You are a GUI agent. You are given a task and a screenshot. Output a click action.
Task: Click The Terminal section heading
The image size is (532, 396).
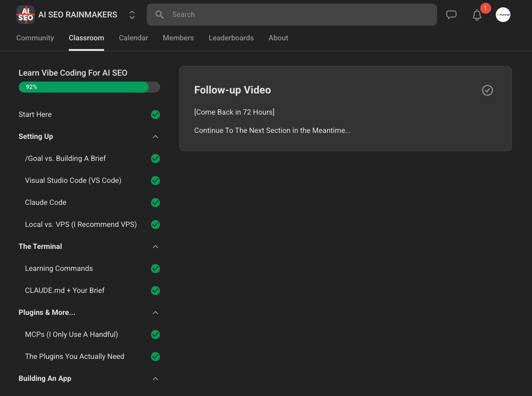coord(40,247)
